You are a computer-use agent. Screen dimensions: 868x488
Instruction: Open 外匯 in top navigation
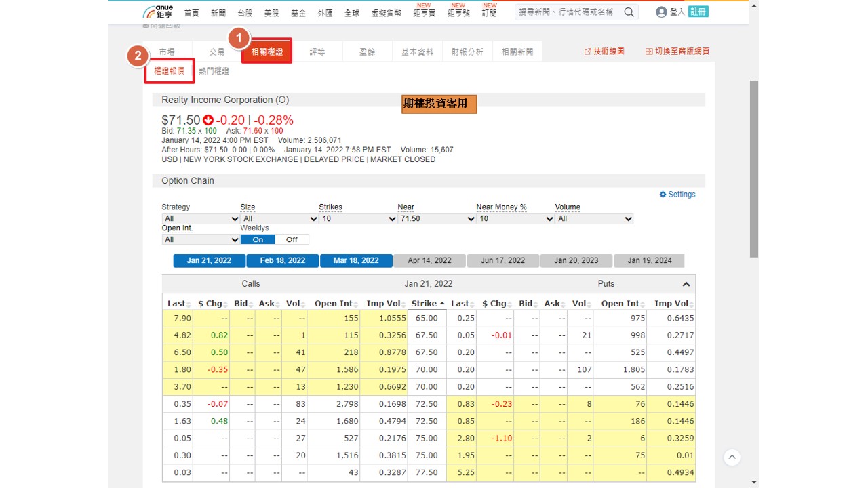click(325, 13)
